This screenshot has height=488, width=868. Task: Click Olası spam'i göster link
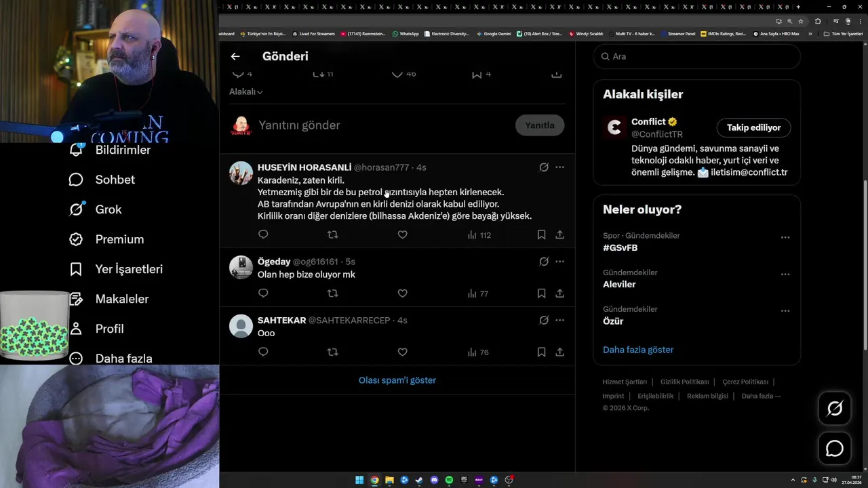coord(397,380)
